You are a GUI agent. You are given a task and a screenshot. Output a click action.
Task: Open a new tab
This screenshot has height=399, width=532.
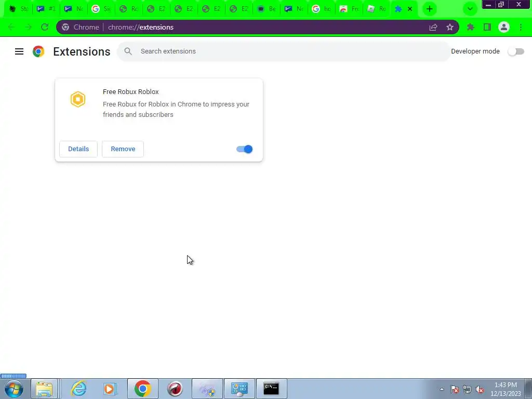[x=430, y=9]
